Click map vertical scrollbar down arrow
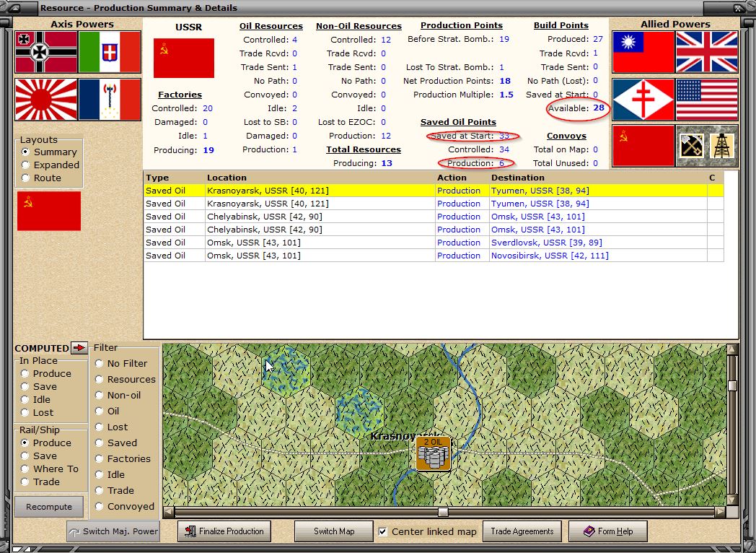The image size is (756, 553). (x=732, y=500)
